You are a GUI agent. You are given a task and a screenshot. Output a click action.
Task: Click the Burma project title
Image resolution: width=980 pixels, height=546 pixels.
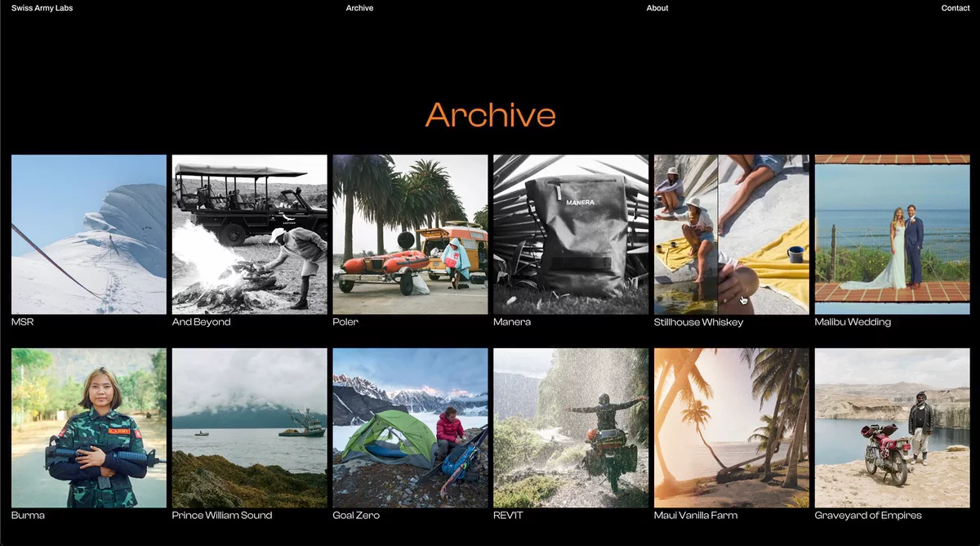click(28, 516)
